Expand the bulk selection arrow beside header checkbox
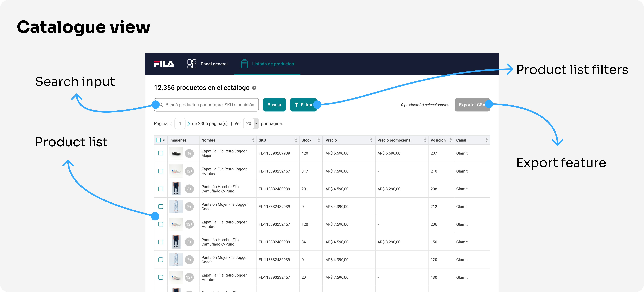 [x=164, y=140]
